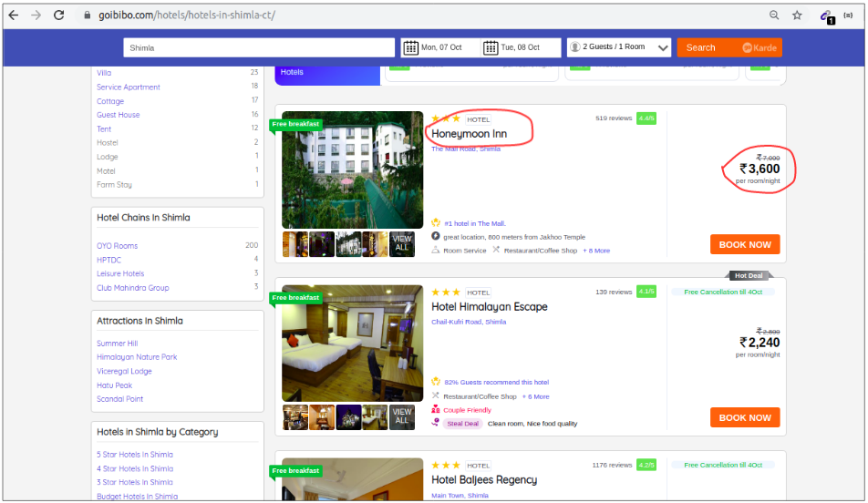Click Baljees Regency 4.2/5 rating badge
This screenshot has height=503, width=868.
(646, 465)
